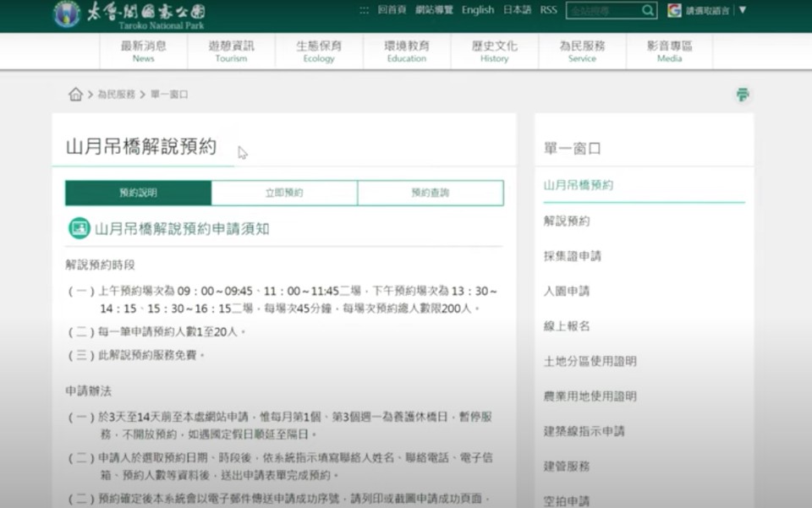Click the search magnifier icon
Image resolution: width=812 pixels, height=508 pixels.
[x=647, y=10]
